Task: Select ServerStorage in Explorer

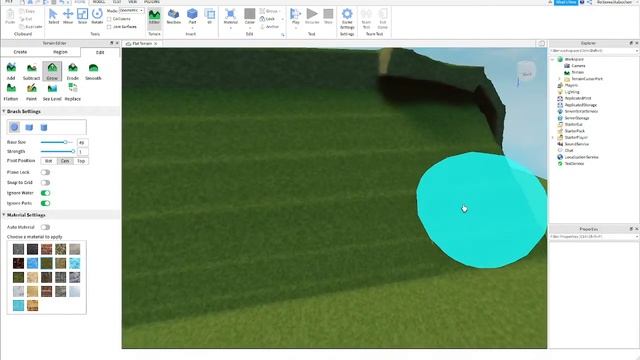Action: click(x=577, y=118)
